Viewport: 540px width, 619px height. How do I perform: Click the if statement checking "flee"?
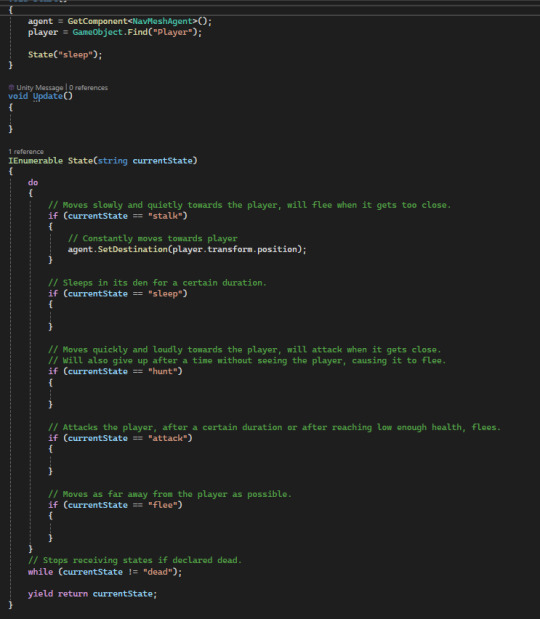click(115, 505)
